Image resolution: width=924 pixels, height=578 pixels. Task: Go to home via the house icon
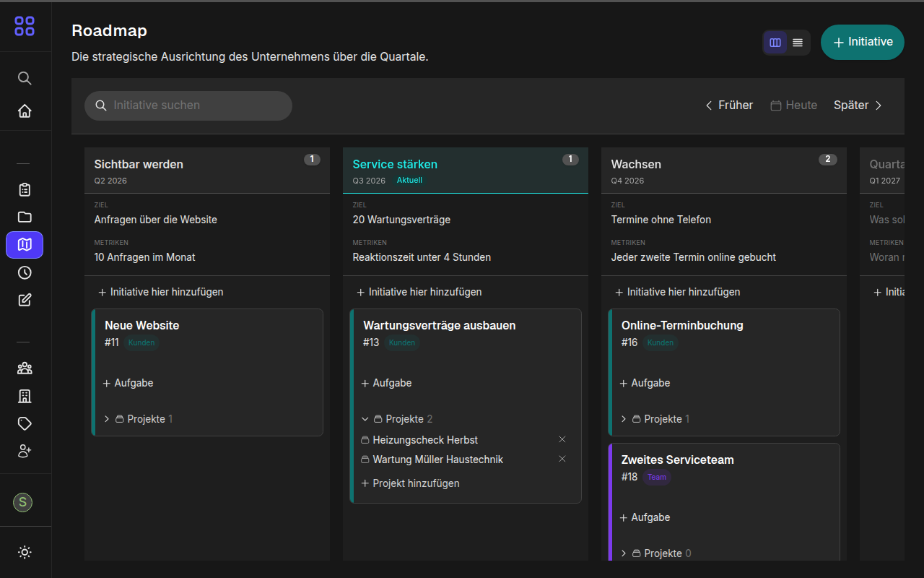(25, 111)
